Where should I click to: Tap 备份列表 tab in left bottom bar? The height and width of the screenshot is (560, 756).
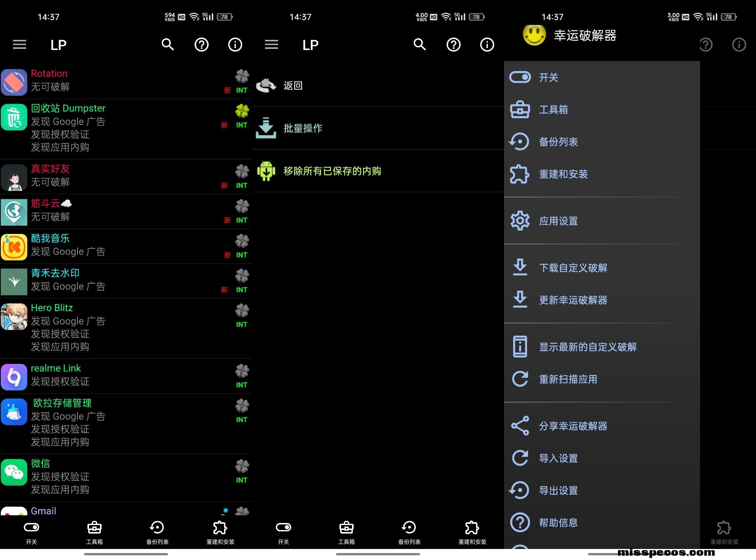[157, 533]
